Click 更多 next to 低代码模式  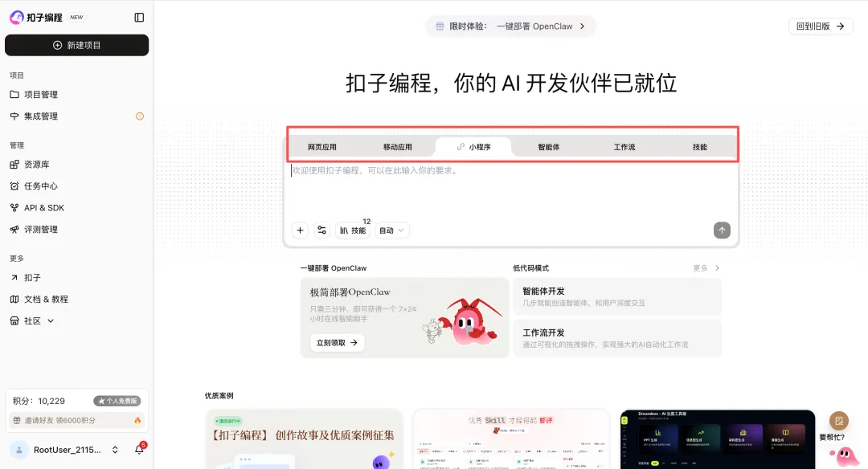706,268
